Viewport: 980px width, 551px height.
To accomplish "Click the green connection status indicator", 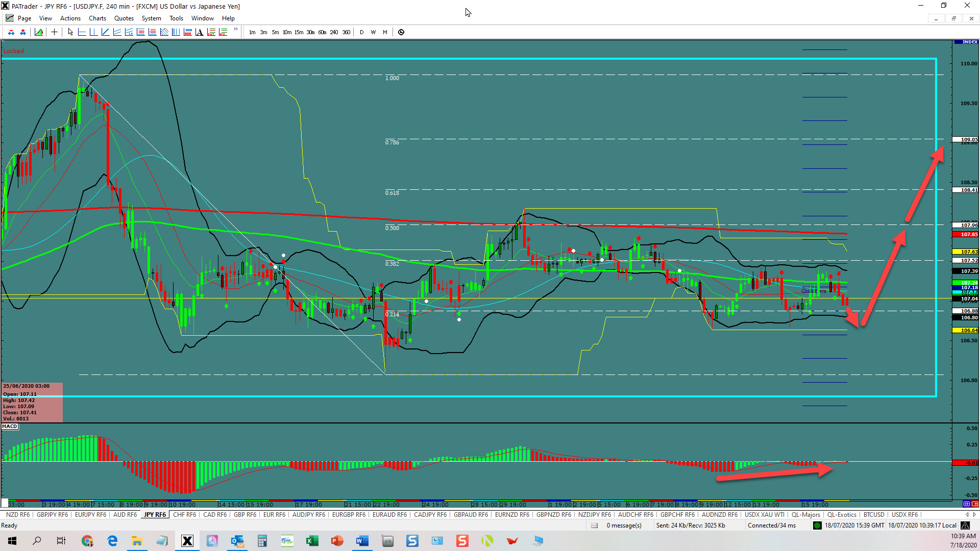I will coord(817,525).
